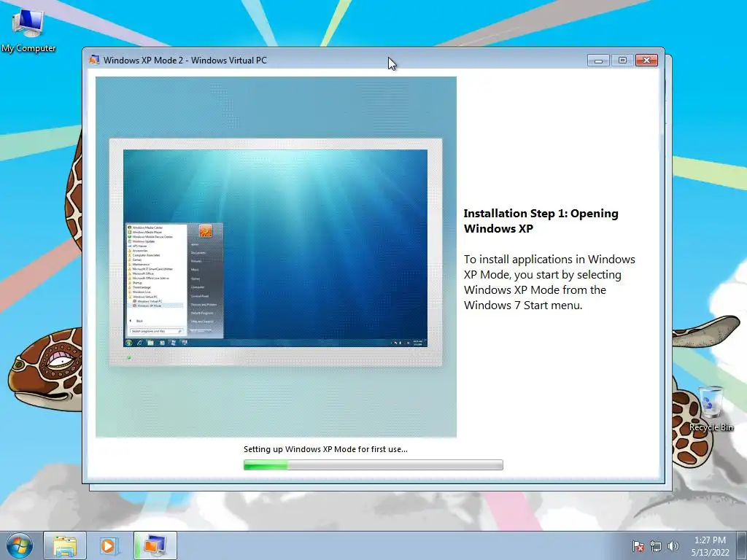This screenshot has width=747, height=560.
Task: Click the Windows 7 tutorial preview image
Action: coord(276,257)
